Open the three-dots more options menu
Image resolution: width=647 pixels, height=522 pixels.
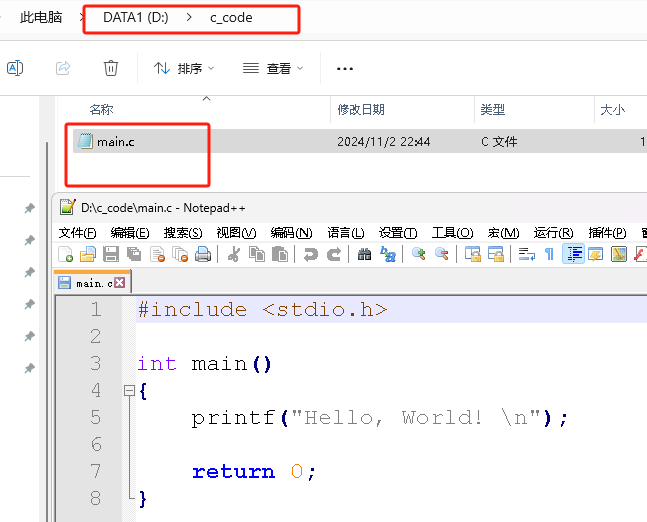(x=345, y=68)
